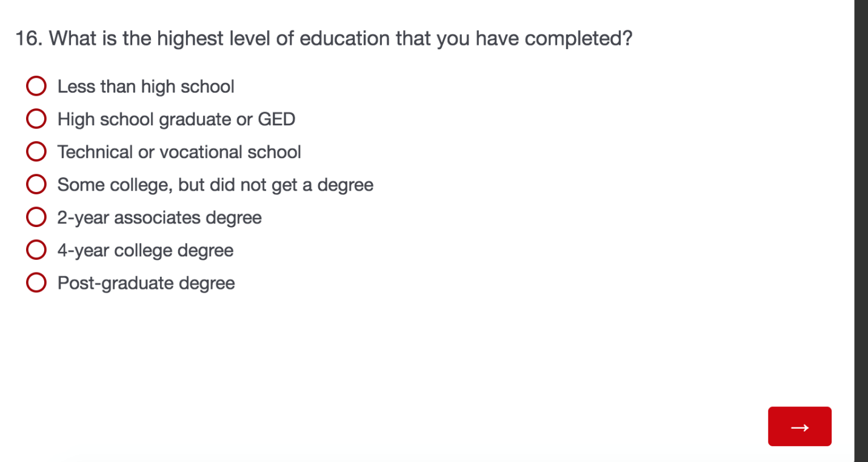Click the '2-year associates degree' label text
Image resolution: width=868 pixels, height=462 pixels.
click(159, 217)
